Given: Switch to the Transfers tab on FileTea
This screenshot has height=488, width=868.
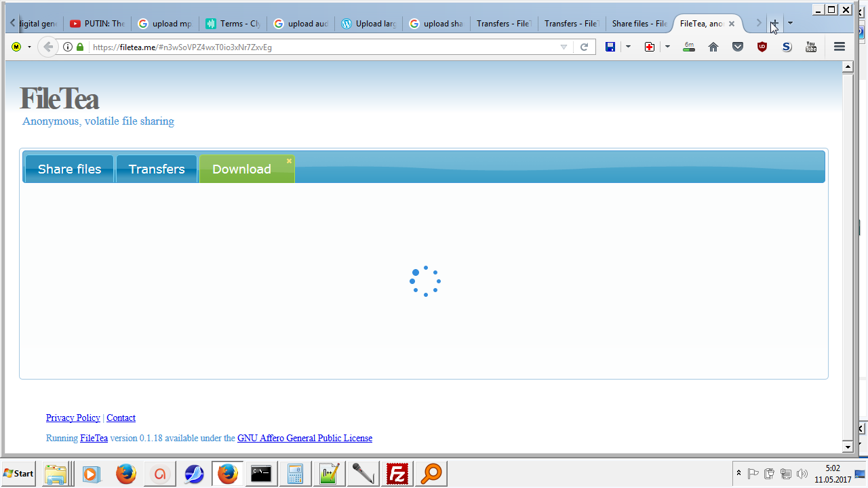Looking at the screenshot, I should coord(157,169).
